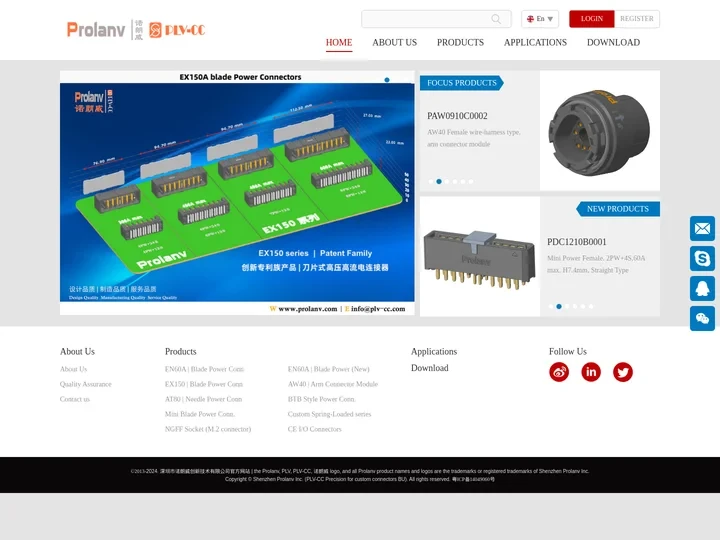Screen dimensions: 720x540
Task: Open the email contact side button
Action: tap(702, 228)
